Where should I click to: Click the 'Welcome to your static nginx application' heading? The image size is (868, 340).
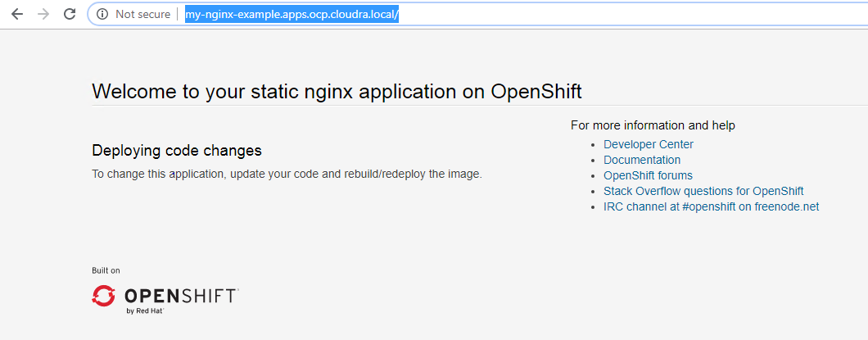pyautogui.click(x=337, y=92)
